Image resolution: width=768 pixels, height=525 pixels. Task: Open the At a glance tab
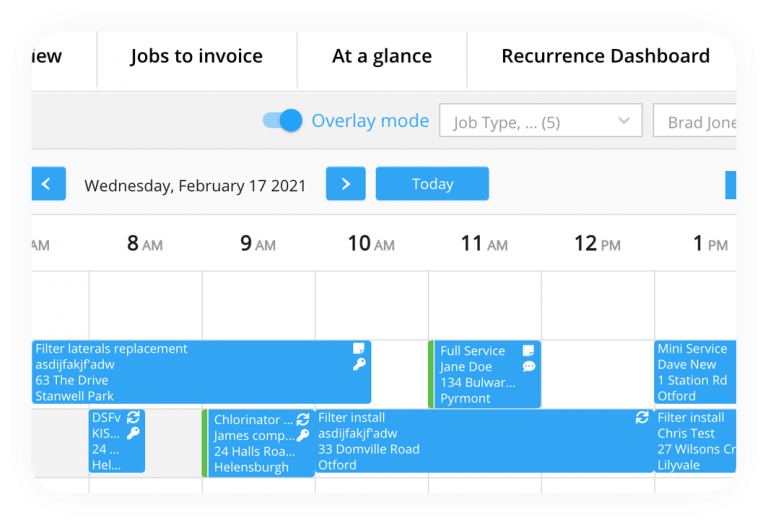click(381, 56)
